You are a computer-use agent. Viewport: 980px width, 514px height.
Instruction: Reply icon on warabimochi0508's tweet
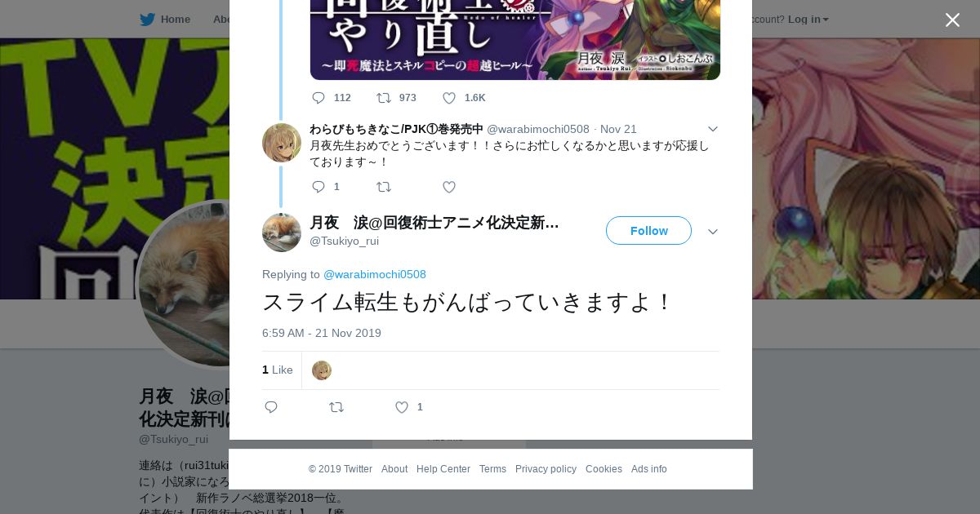point(318,187)
